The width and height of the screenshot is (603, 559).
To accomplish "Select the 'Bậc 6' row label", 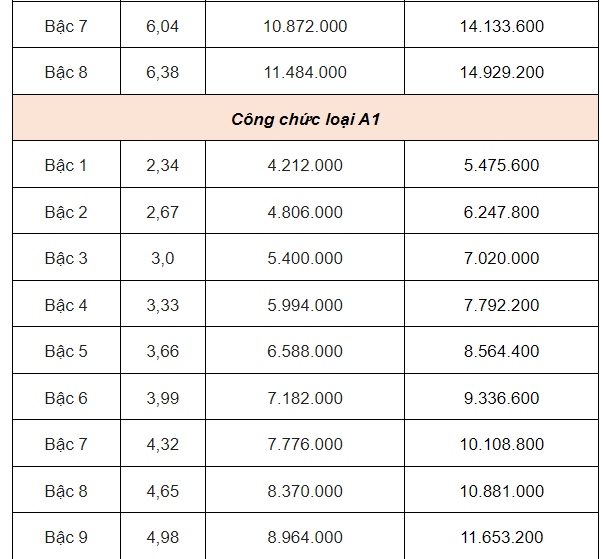I will click(66, 398).
